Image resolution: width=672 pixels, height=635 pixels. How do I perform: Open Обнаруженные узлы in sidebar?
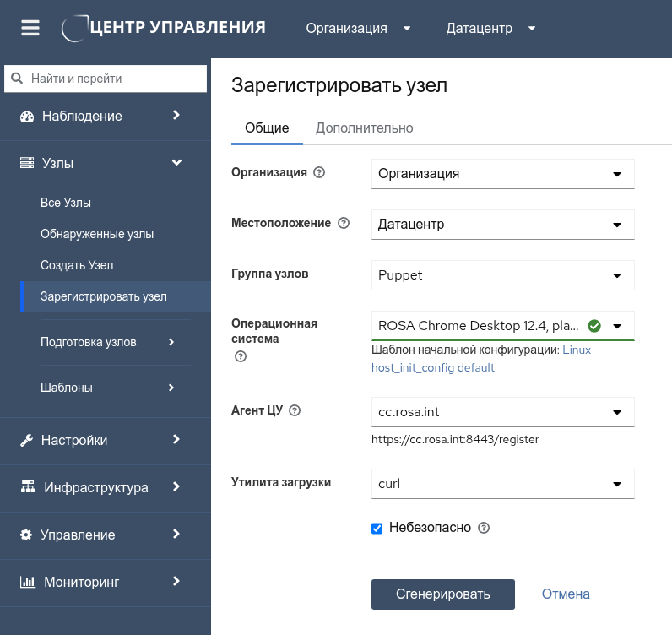(97, 234)
